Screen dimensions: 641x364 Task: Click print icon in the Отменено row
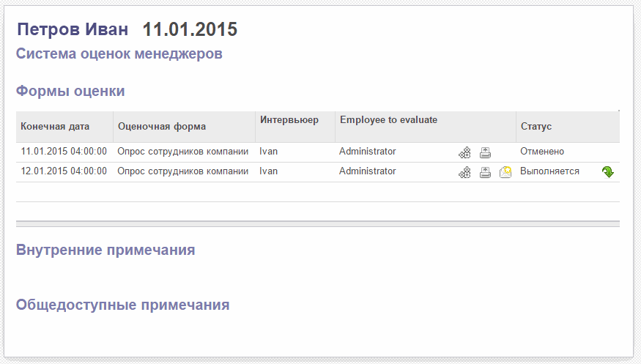[485, 153]
